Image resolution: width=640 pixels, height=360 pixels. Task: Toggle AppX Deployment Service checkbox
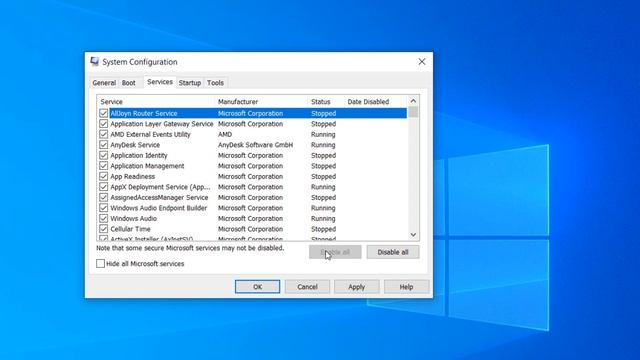(x=103, y=187)
